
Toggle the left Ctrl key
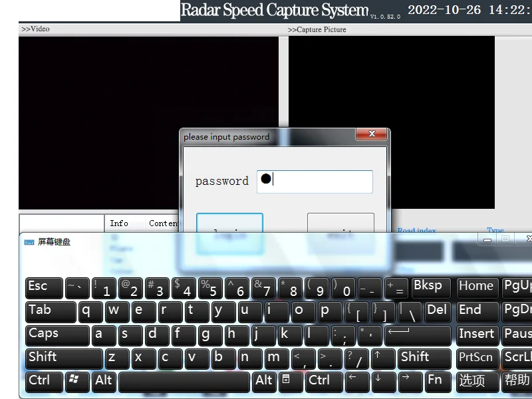coord(44,382)
